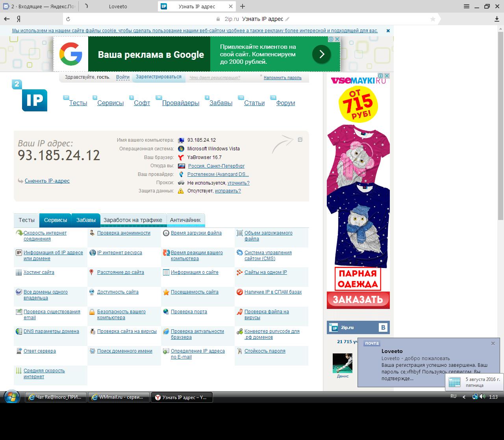Close the Loveeto mail notification
This screenshot has height=440, width=504.
493,343
